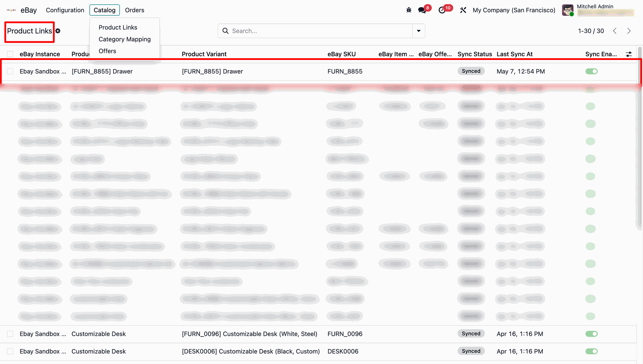This screenshot has width=643, height=364.
Task: Click Synced badge in FURN_0096 row
Action: coord(471,334)
